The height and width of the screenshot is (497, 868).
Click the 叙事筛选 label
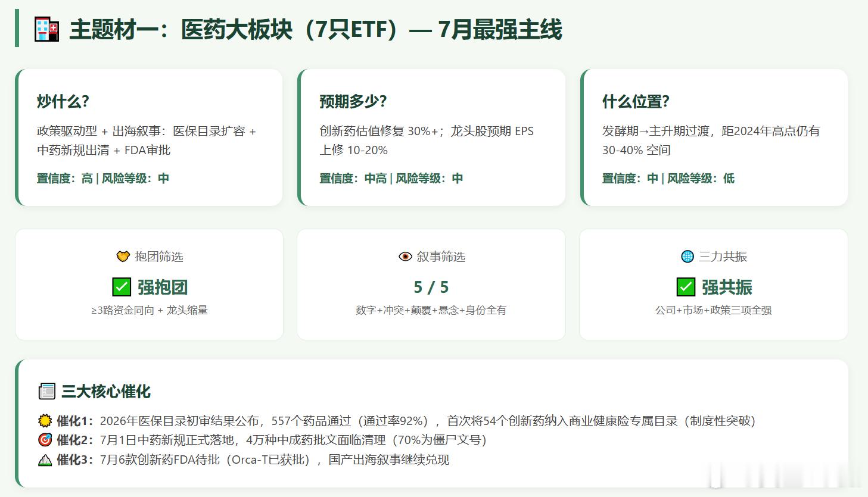pyautogui.click(x=441, y=257)
